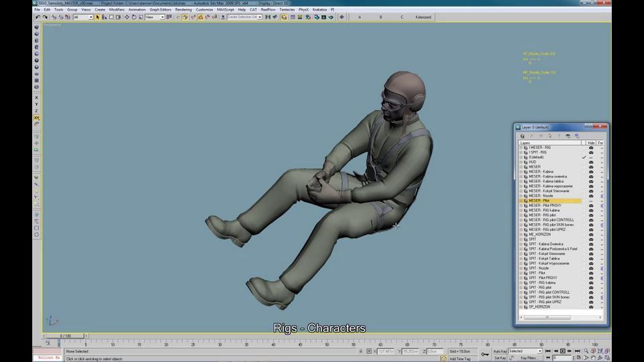Click the Layers column header
The image size is (644, 362).
pos(550,143)
